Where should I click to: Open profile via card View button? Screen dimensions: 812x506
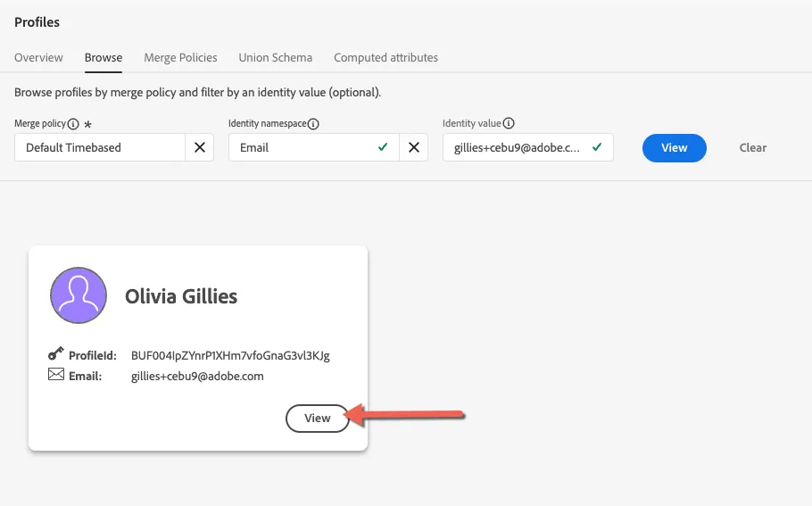pyautogui.click(x=317, y=418)
